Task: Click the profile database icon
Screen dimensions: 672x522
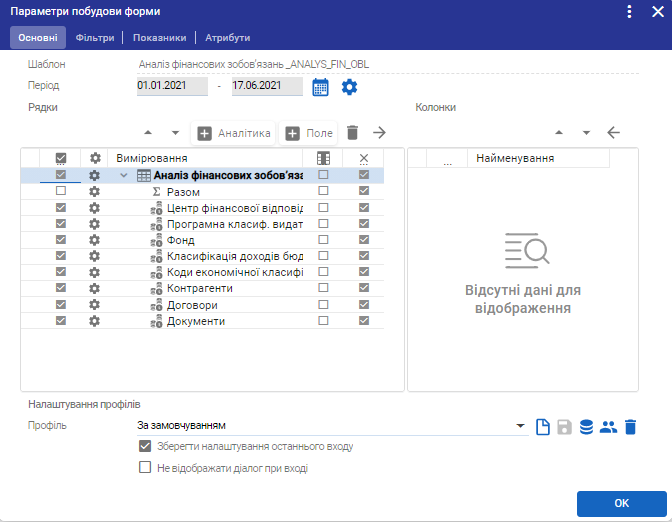Action: click(x=587, y=427)
